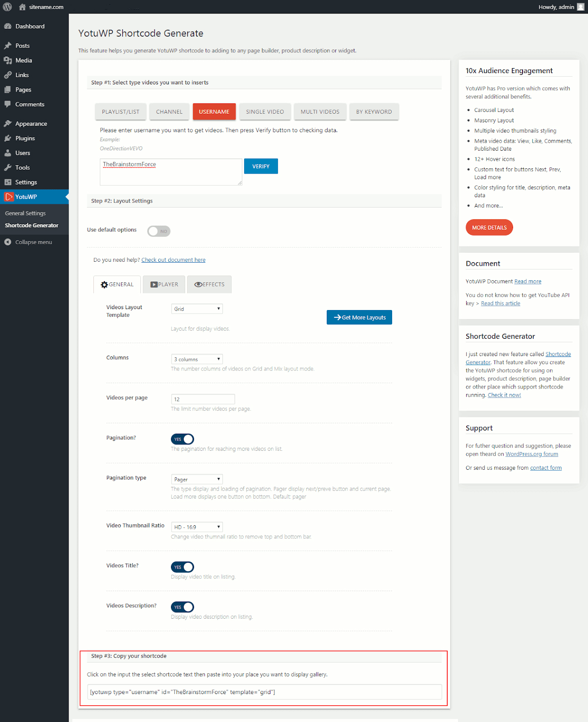Click the Plugins plug icon

coord(8,138)
